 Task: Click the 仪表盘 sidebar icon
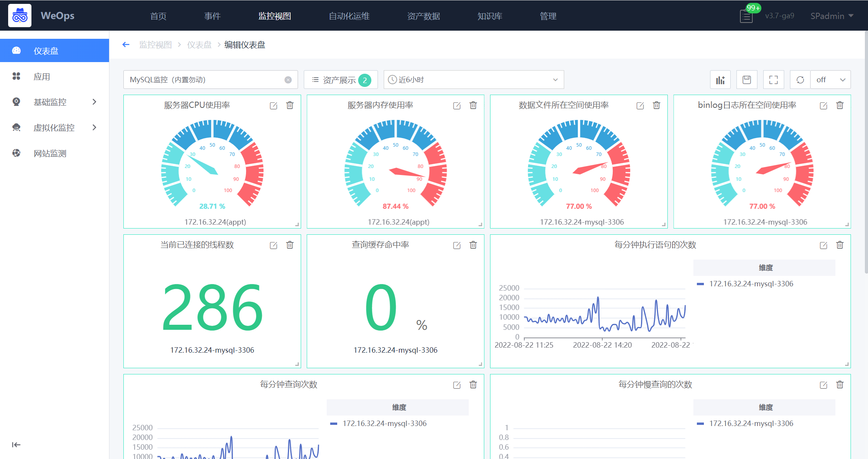(17, 51)
